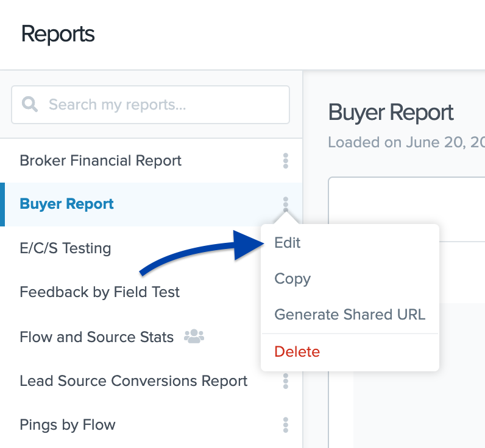Select Generate Shared URL menu option
Screen dimensions: 485x448
click(350, 315)
